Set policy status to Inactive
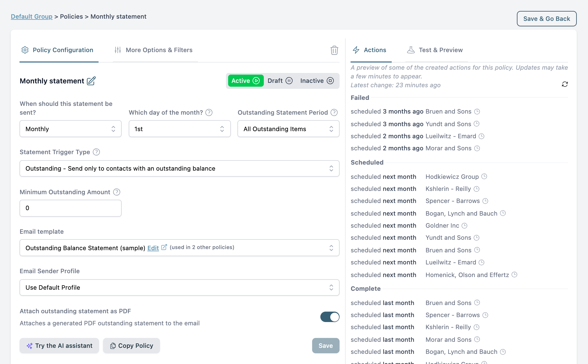Viewport: 588px width, 364px height. point(317,81)
